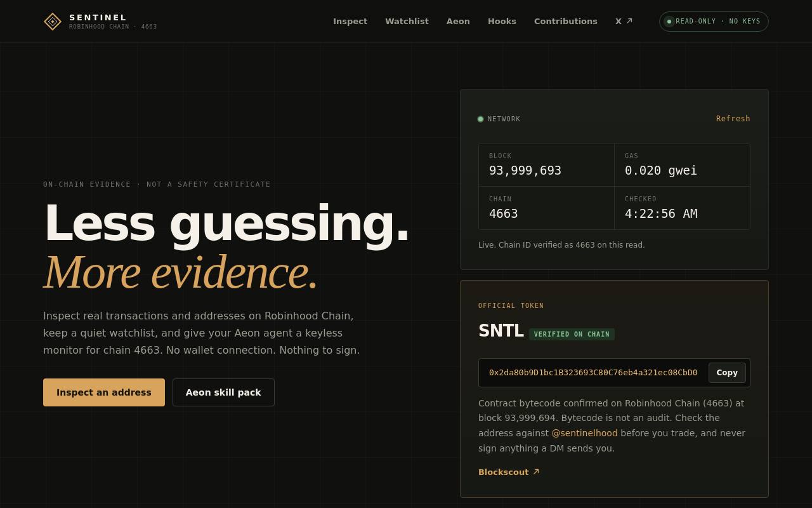Go to the Aeon nav item
The height and width of the screenshot is (508, 812).
pos(458,22)
